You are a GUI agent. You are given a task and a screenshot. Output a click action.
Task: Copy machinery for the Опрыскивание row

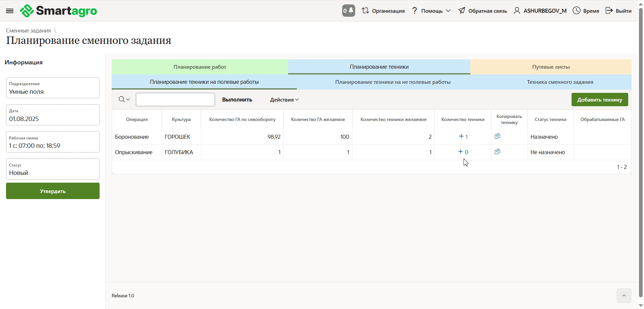click(x=497, y=152)
